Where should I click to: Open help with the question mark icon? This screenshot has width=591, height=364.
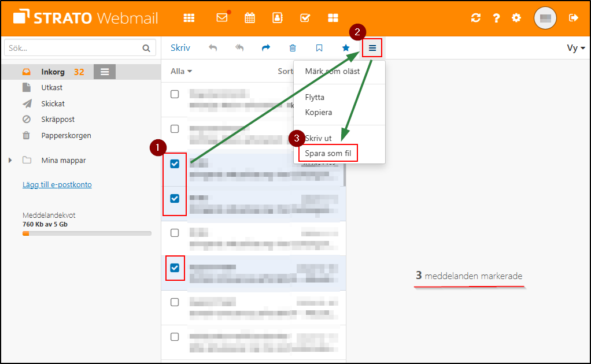tap(496, 18)
